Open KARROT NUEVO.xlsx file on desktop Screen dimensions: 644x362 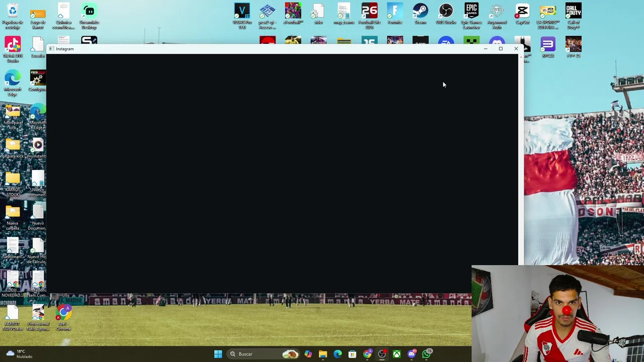[13, 318]
